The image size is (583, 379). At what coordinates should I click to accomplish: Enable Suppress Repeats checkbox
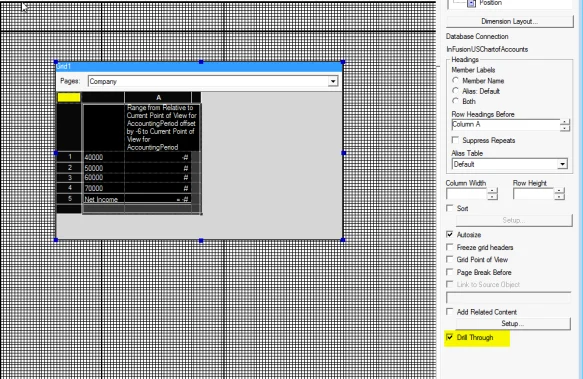455,140
